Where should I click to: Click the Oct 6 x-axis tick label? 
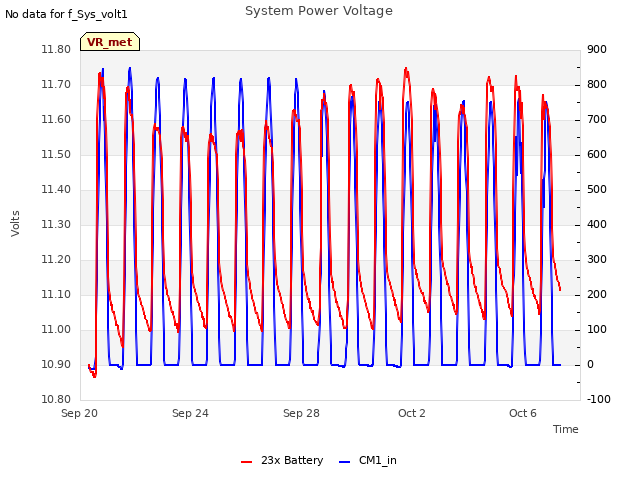click(523, 413)
